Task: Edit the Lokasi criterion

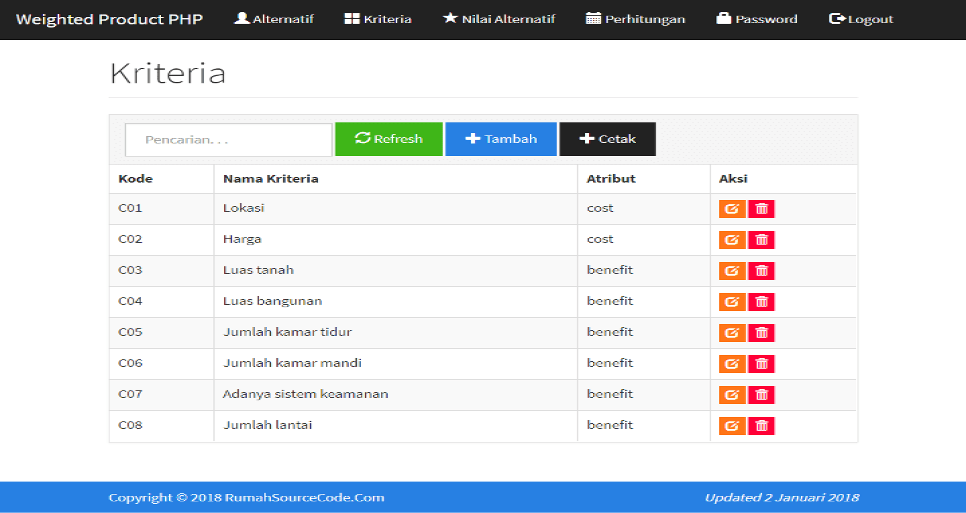Action: pyautogui.click(x=732, y=209)
